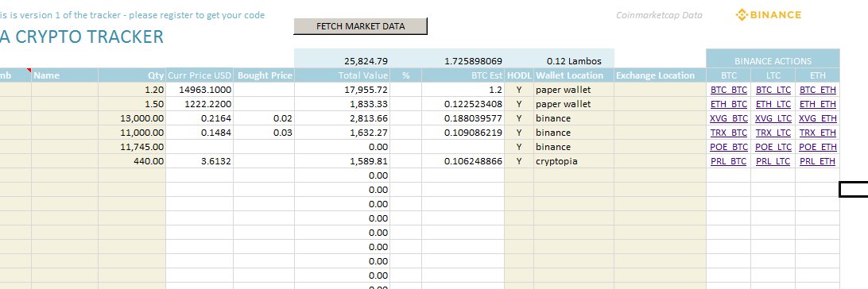Select the 0.188039577 BTC estimate cell
The image size is (868, 289).
tap(463, 118)
